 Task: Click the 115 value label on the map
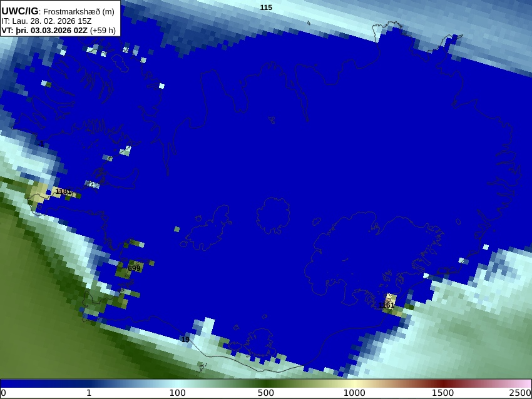(266, 8)
